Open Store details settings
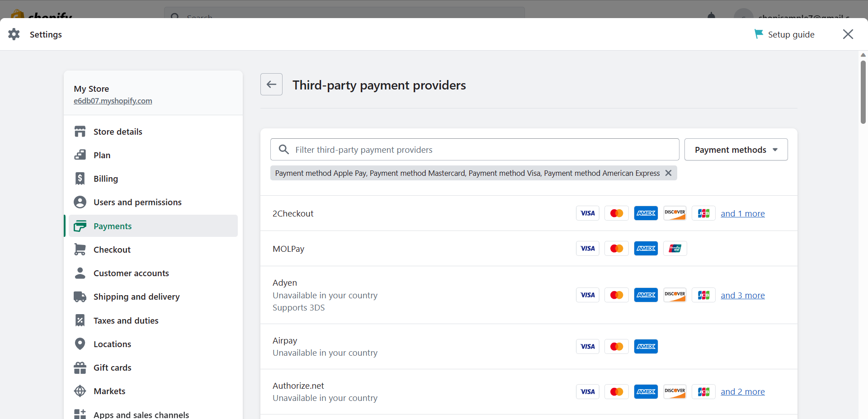The height and width of the screenshot is (419, 868). tap(153, 132)
